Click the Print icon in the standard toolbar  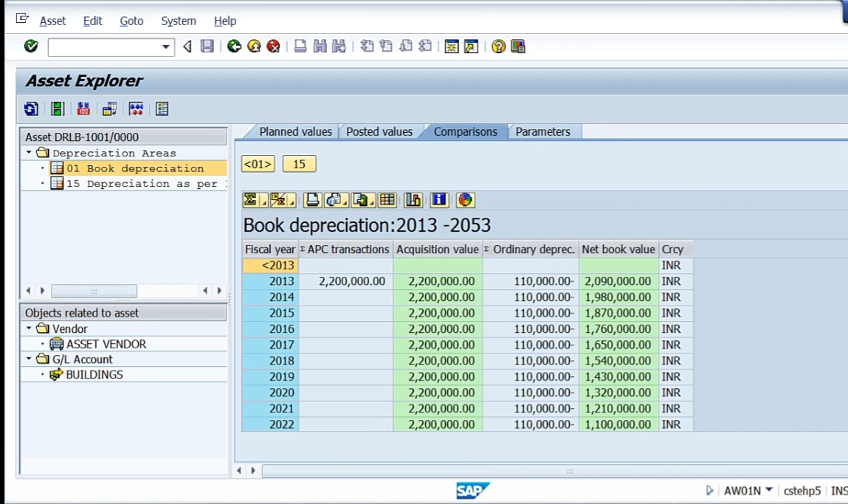(x=300, y=46)
